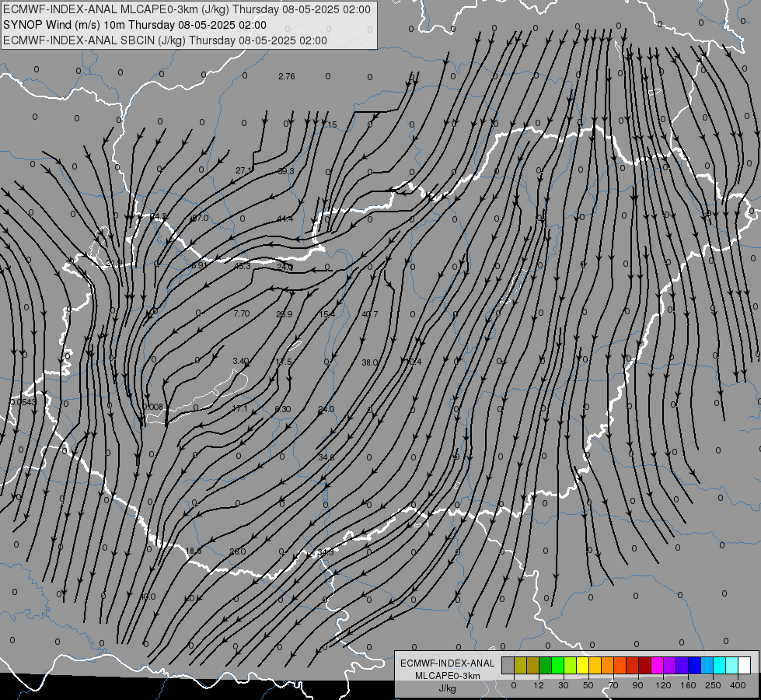The width and height of the screenshot is (761, 700).
Task: Click the legend scale value 90
Action: pos(637,685)
